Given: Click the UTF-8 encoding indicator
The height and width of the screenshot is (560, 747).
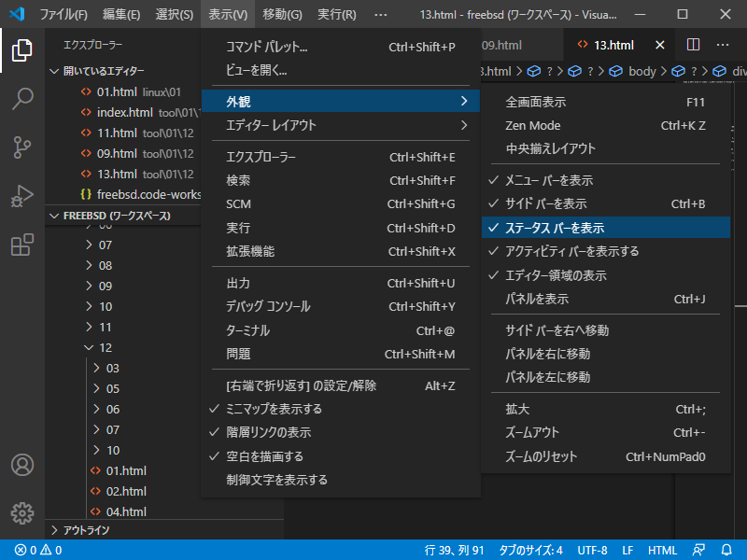Looking at the screenshot, I should 592,550.
